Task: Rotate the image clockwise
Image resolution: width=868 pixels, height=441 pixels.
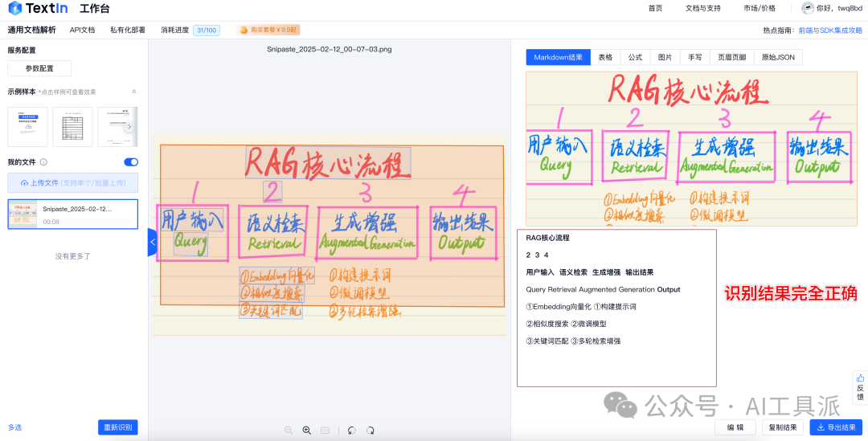Action: pyautogui.click(x=371, y=430)
